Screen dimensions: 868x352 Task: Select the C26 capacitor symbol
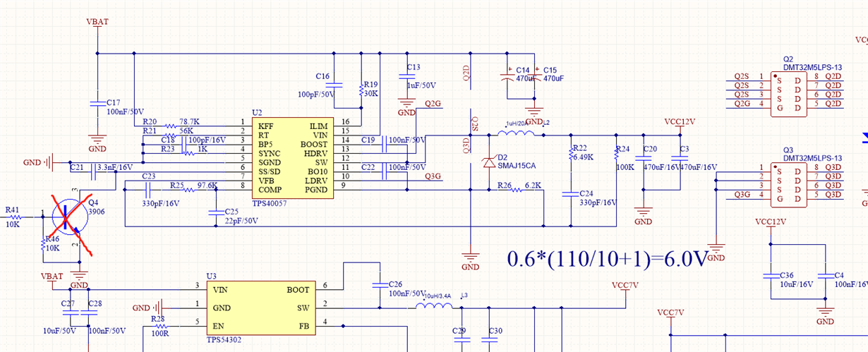[381, 285]
